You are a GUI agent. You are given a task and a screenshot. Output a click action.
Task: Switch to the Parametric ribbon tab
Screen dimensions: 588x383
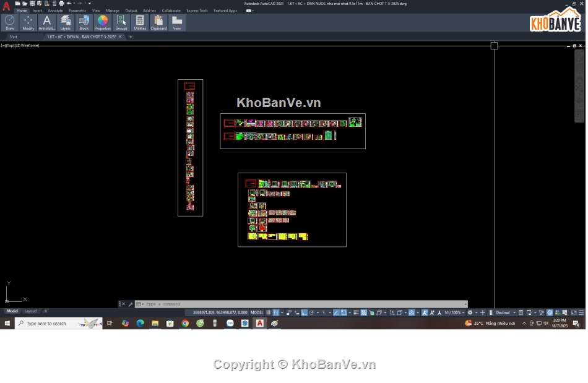tap(77, 11)
